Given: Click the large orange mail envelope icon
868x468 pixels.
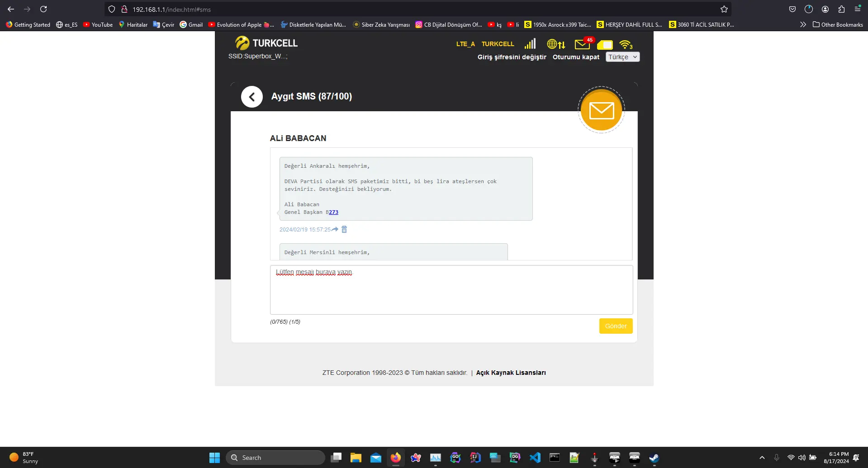Looking at the screenshot, I should pyautogui.click(x=601, y=110).
